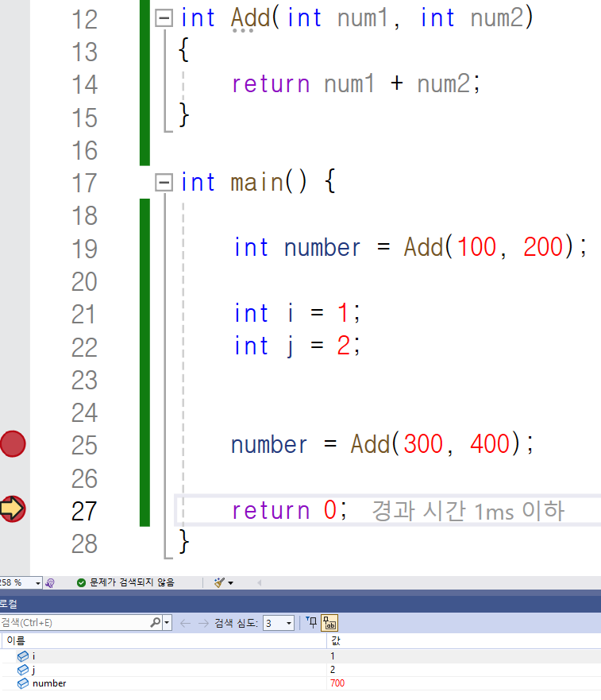Screen dimensions: 601x700
Task: Select the variable row 'j'
Action: click(x=300, y=670)
